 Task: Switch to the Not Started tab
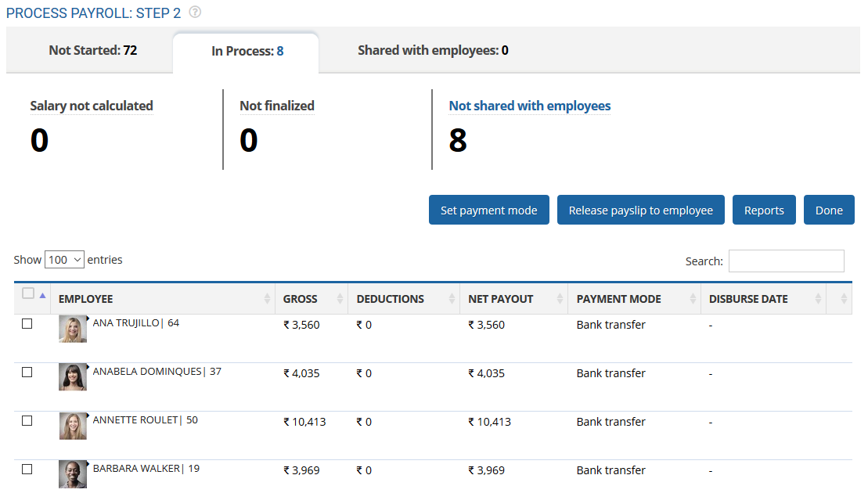pyautogui.click(x=92, y=50)
